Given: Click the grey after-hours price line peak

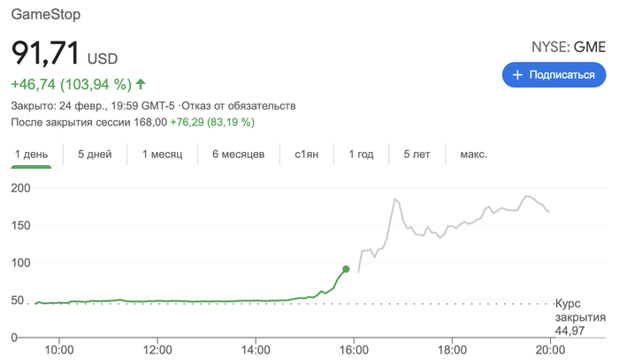Looking at the screenshot, I should [x=395, y=200].
